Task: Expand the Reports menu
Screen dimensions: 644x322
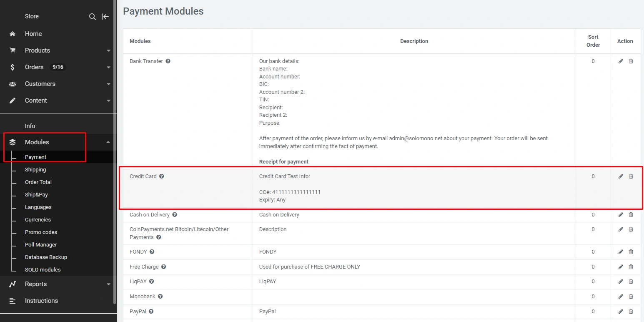Action: click(x=108, y=284)
